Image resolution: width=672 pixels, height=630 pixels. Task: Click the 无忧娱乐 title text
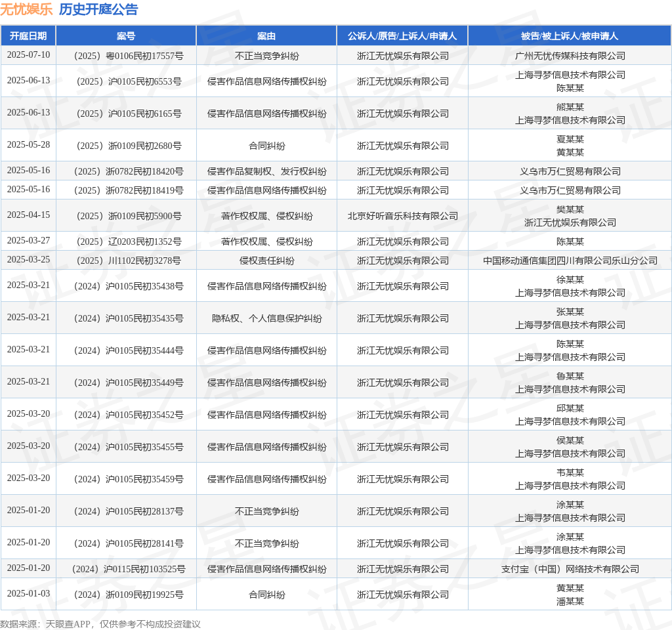pyautogui.click(x=26, y=9)
